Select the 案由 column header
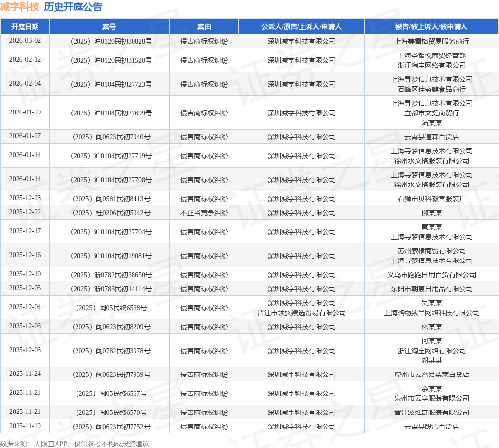The height and width of the screenshot is (448, 499). tap(204, 27)
